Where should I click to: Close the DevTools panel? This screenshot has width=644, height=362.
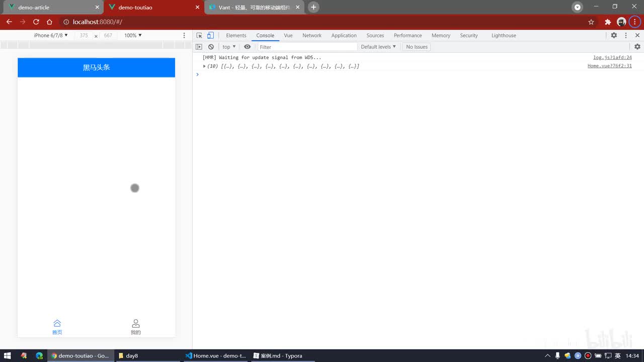pyautogui.click(x=637, y=35)
